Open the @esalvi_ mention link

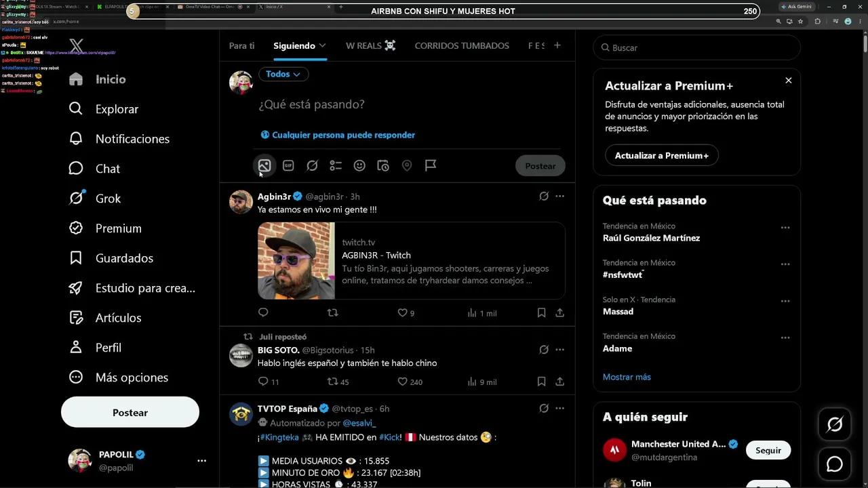(359, 423)
